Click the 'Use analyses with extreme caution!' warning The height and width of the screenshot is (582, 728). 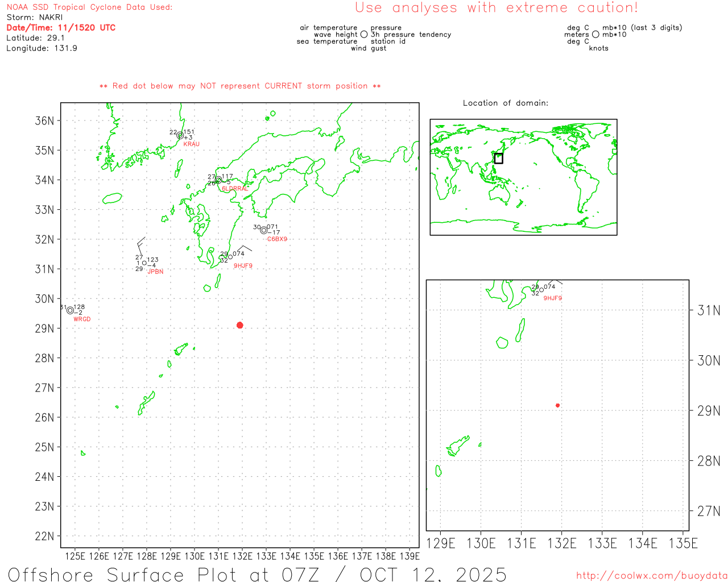pyautogui.click(x=497, y=7)
